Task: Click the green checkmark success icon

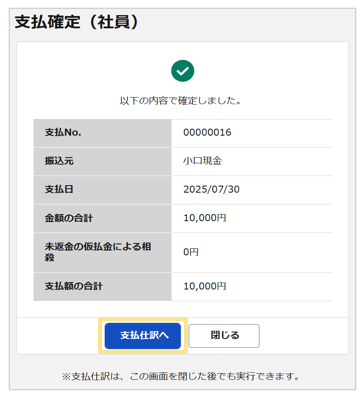Action: [x=183, y=71]
